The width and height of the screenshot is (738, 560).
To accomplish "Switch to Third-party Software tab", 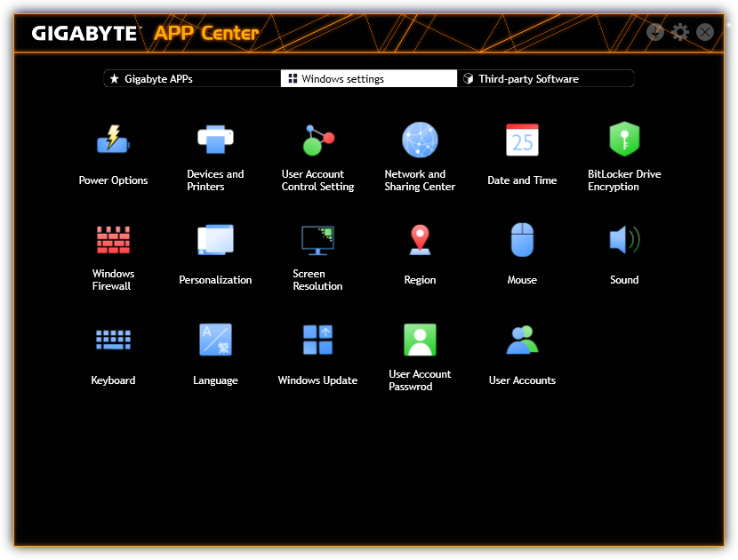I will click(x=546, y=78).
